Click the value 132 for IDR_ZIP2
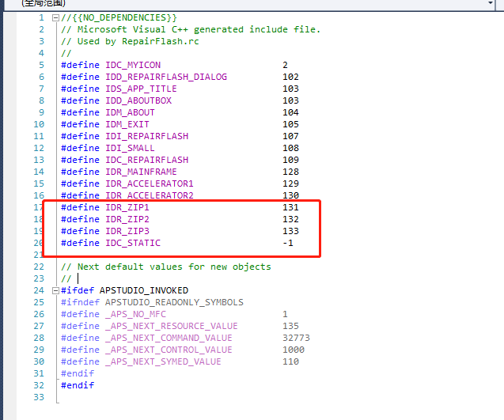The image size is (504, 420). pos(290,220)
